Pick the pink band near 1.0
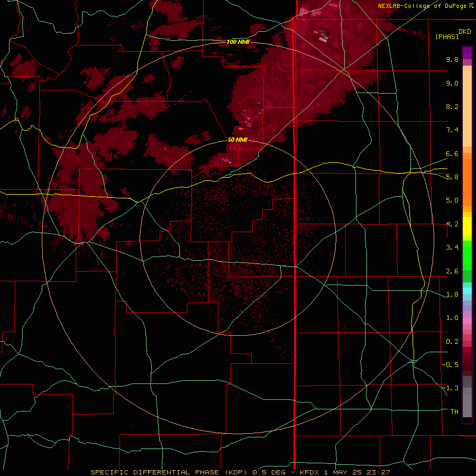The height and width of the screenshot is (476, 476). point(467,321)
